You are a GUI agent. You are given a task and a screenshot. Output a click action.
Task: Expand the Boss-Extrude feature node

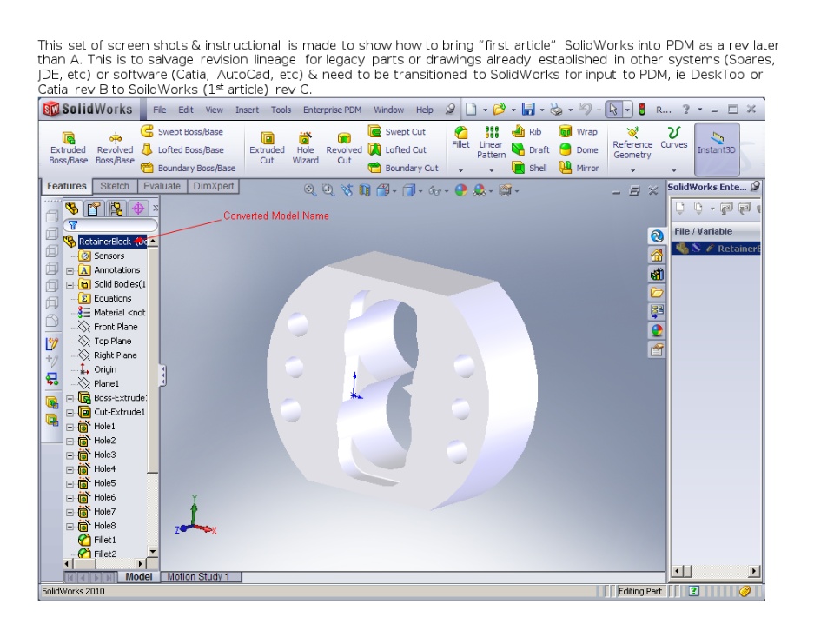pos(69,398)
